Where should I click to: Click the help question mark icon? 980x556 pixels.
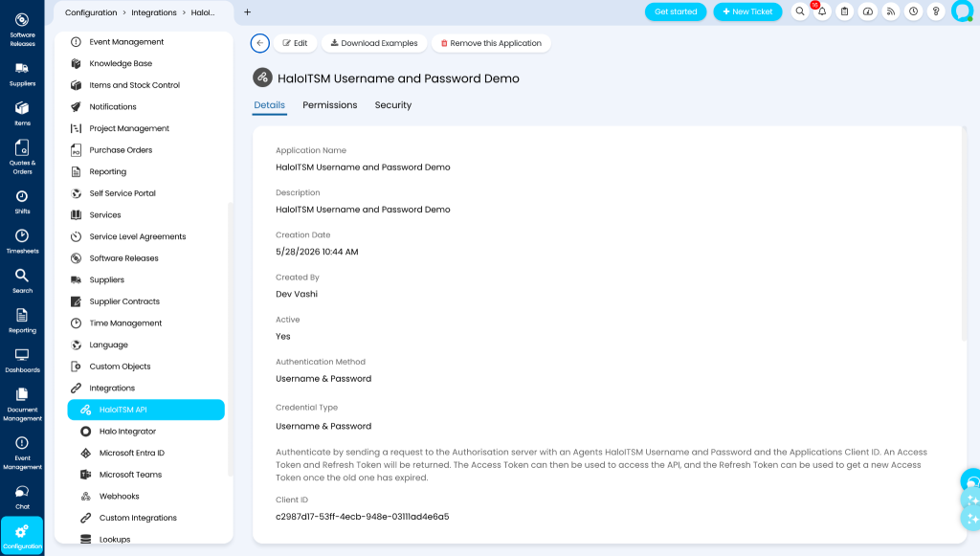pos(936,11)
